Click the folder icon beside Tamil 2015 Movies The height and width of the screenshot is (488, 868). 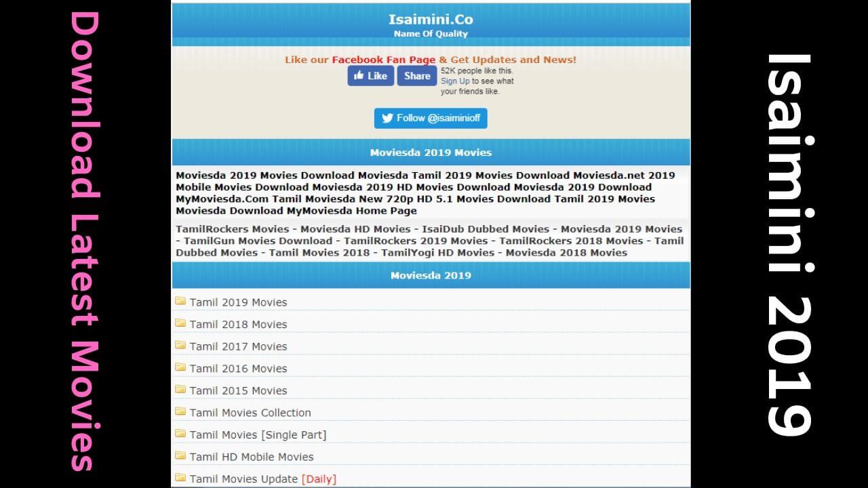coord(180,389)
